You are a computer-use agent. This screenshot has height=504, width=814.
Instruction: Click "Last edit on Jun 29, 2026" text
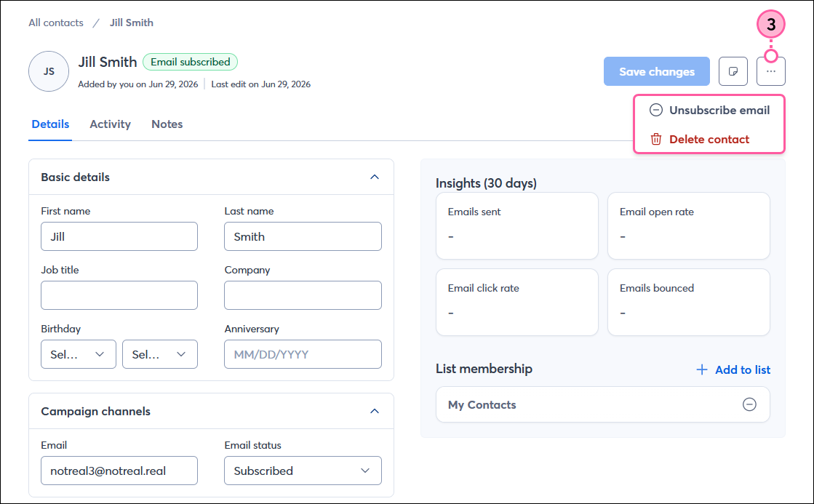(x=260, y=84)
